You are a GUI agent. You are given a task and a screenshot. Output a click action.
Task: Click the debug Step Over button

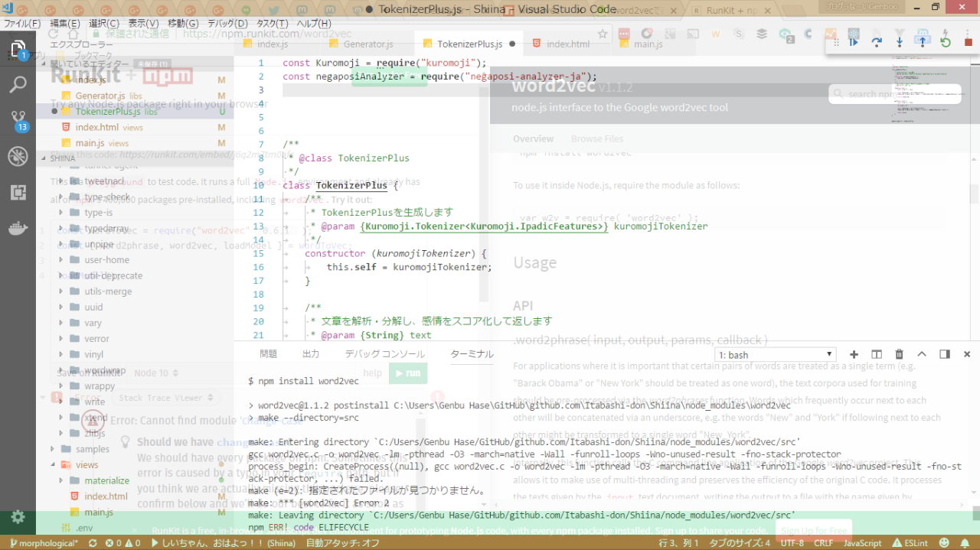877,43
